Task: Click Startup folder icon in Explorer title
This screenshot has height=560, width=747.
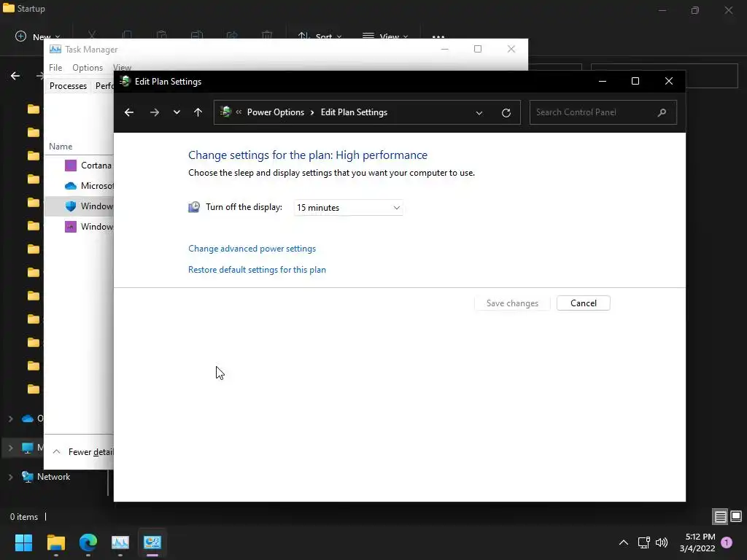Action: 9,7
